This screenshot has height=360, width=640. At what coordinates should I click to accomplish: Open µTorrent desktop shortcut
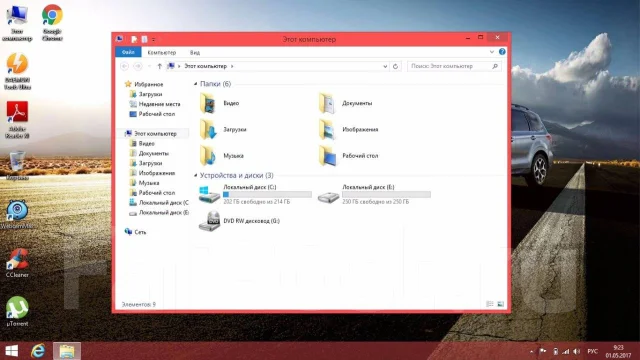point(17,311)
